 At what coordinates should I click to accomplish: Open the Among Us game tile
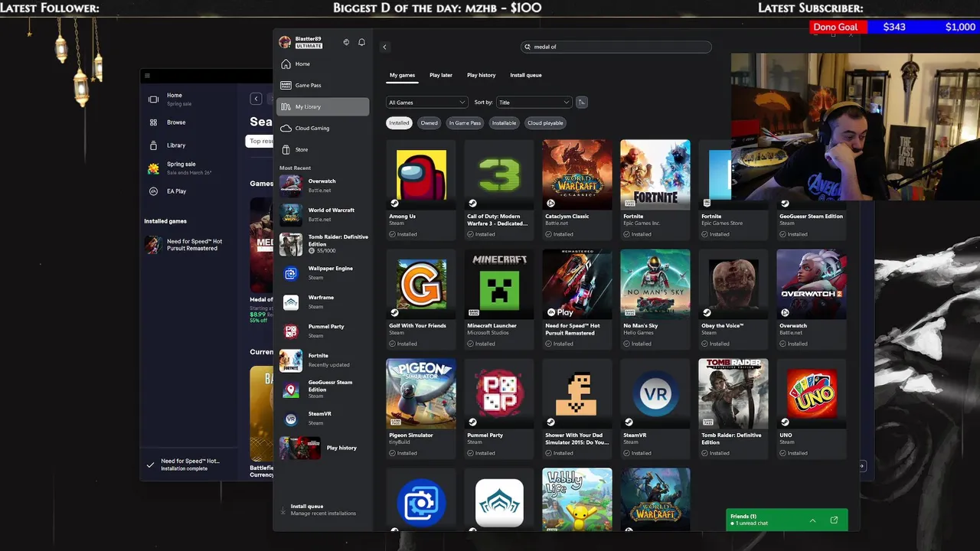(421, 189)
